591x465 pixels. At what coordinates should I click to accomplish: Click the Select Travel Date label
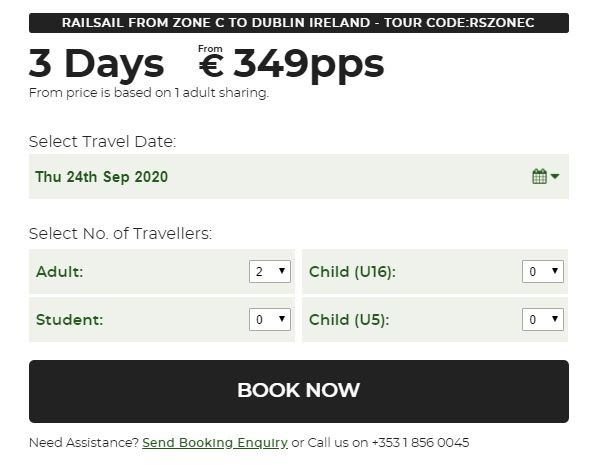[x=103, y=142]
